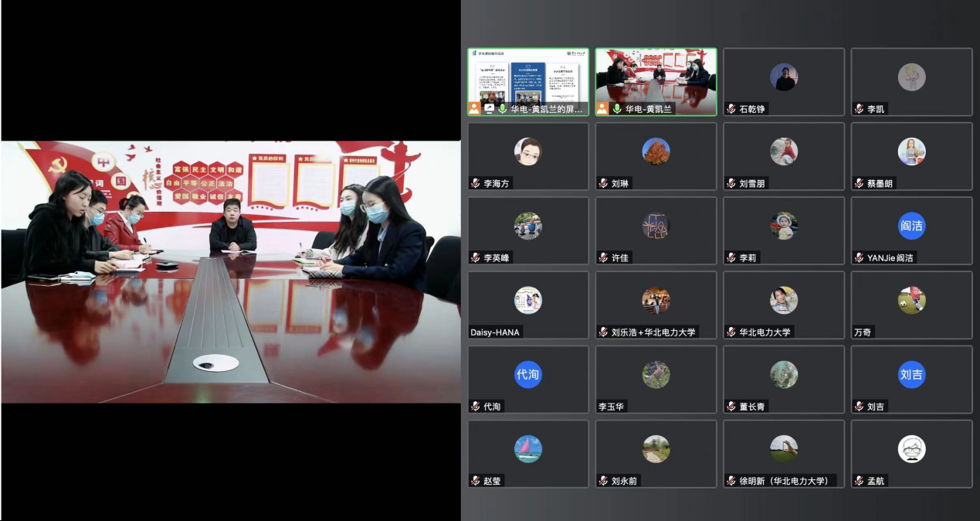Click the Daisy-HANA name label

[495, 332]
